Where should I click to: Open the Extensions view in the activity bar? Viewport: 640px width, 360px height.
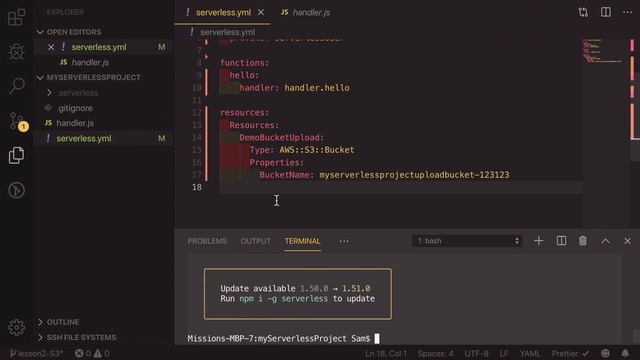point(16,17)
